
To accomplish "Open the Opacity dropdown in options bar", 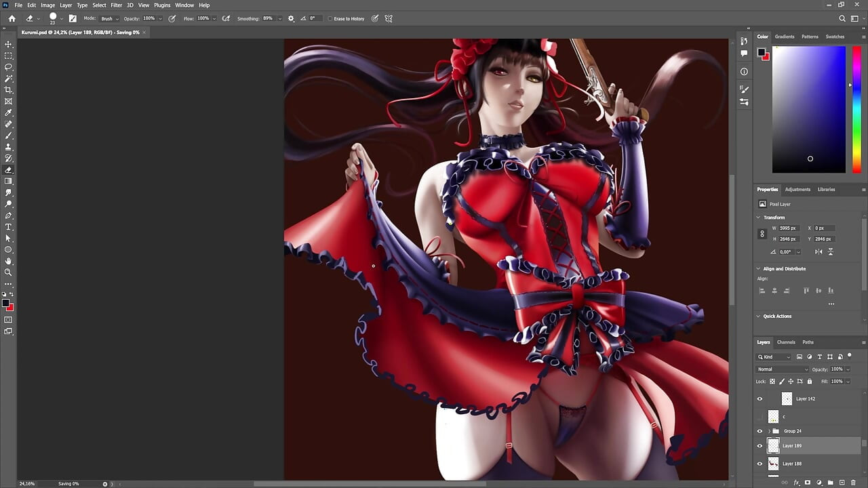I will point(161,19).
